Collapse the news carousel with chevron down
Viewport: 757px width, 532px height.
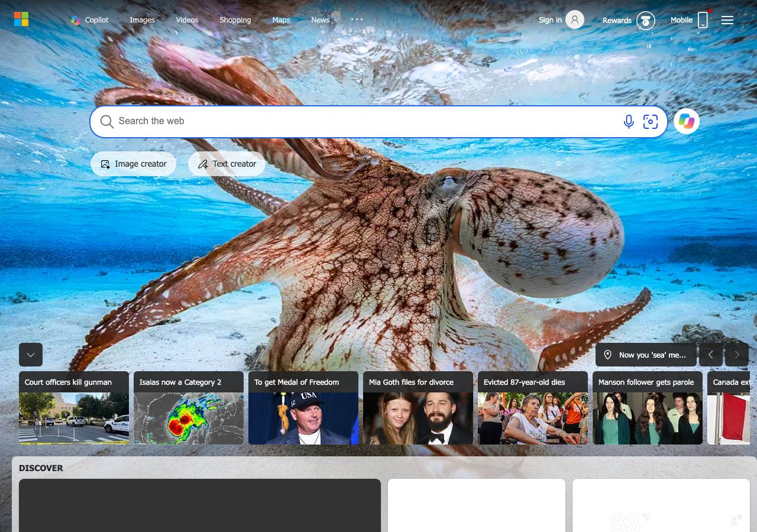[31, 355]
